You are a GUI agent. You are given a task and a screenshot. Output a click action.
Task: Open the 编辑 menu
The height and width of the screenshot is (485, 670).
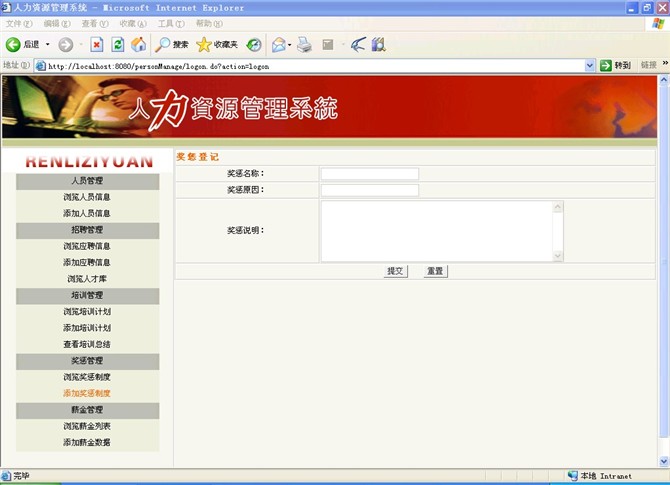[57, 24]
